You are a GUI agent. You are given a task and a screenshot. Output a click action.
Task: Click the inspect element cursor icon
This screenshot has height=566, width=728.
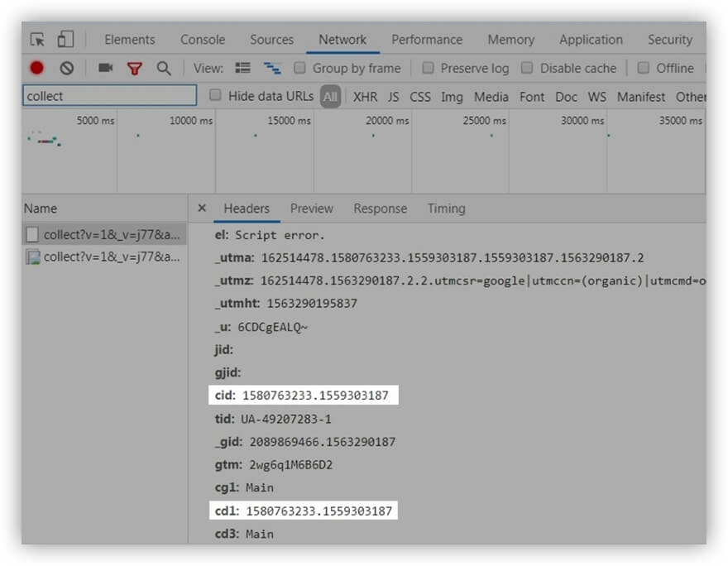click(37, 40)
